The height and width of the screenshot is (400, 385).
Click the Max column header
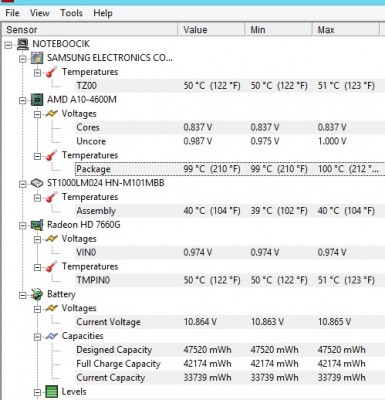click(346, 30)
